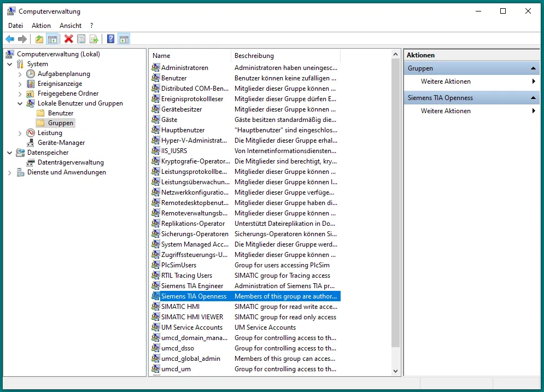Toggle the action pane toolbar icon
This screenshot has height=392, width=544.
124,39
